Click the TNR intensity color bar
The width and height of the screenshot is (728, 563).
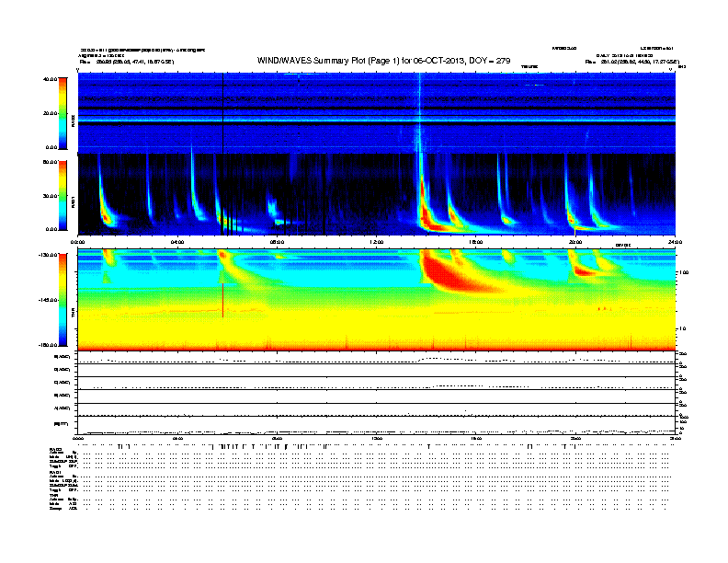63,300
